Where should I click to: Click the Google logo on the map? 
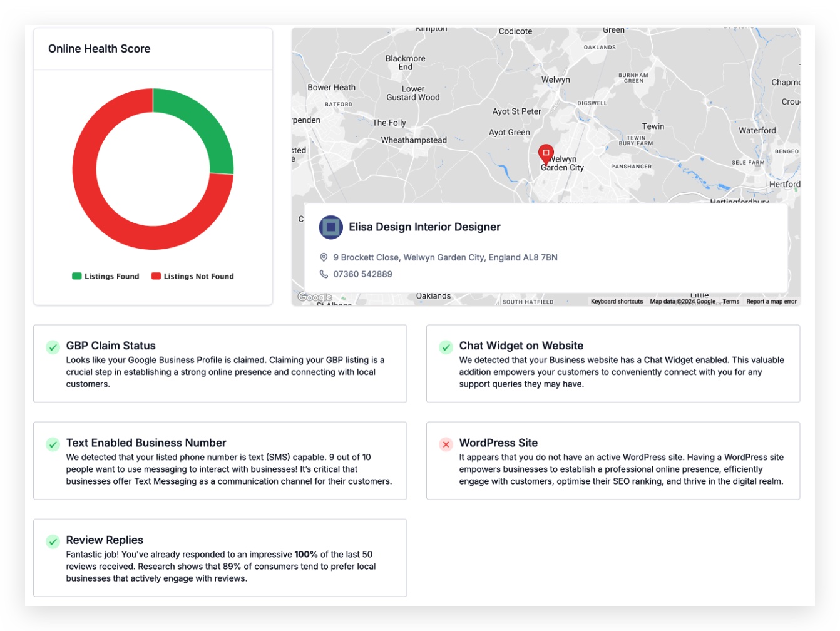(x=315, y=297)
